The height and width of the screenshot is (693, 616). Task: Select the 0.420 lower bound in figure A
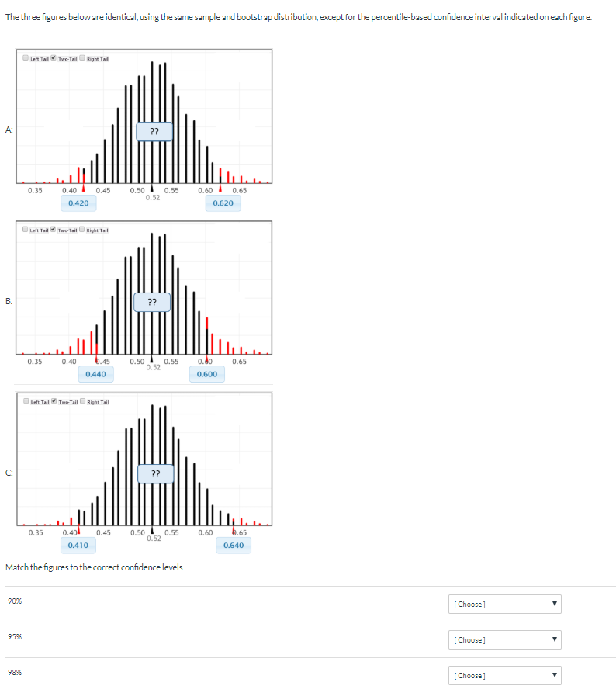pyautogui.click(x=78, y=203)
